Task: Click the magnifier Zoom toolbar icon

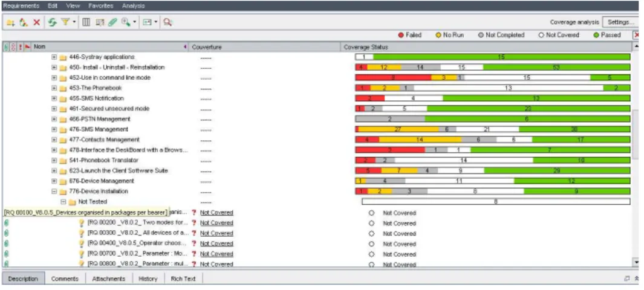Action: click(126, 22)
